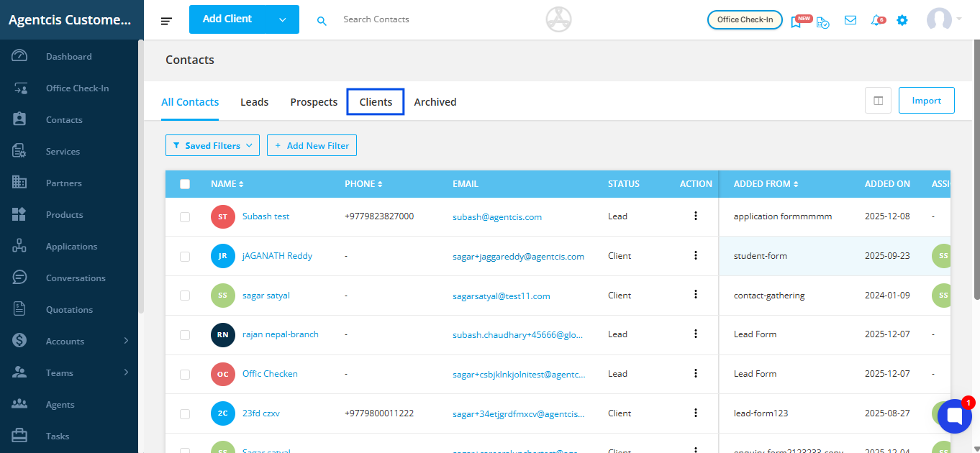
Task: Go to Quotations in sidebar
Action: pos(69,310)
